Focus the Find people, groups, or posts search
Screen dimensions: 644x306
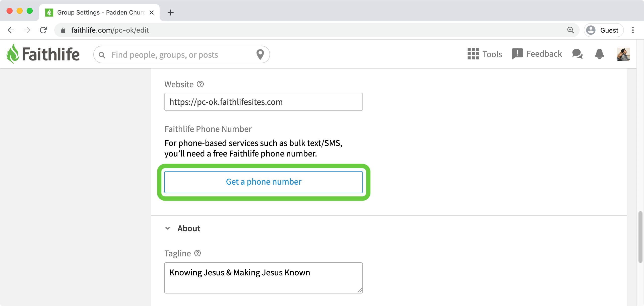pyautogui.click(x=182, y=55)
